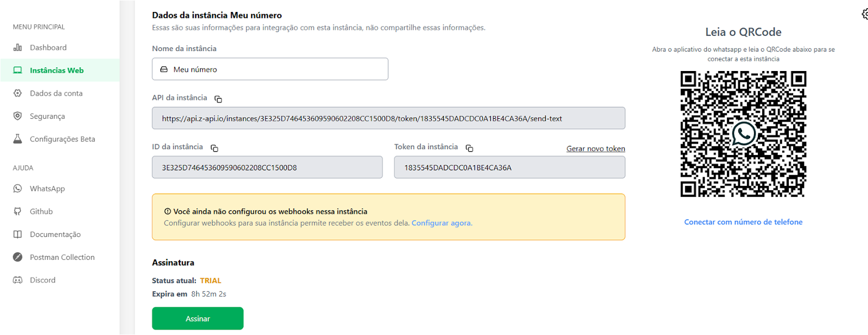Click the Github icon in sidebar

(17, 211)
